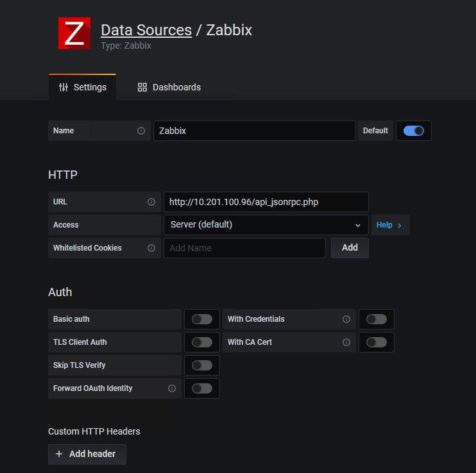The height and width of the screenshot is (473, 476).
Task: Click the With CA Cert info icon
Action: coord(346,342)
